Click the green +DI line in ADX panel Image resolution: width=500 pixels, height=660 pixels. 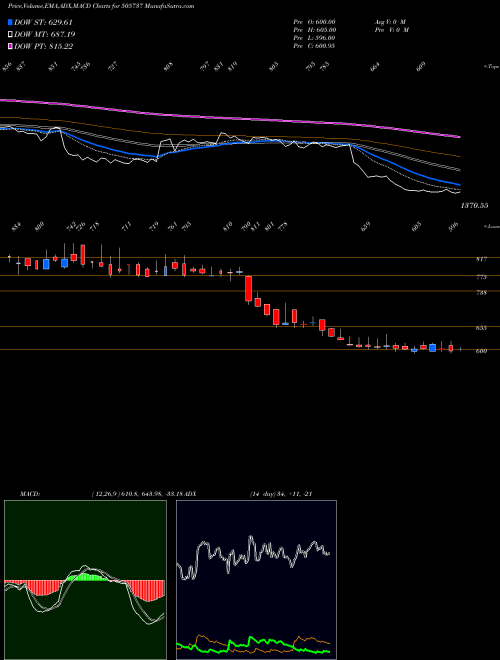click(253, 641)
